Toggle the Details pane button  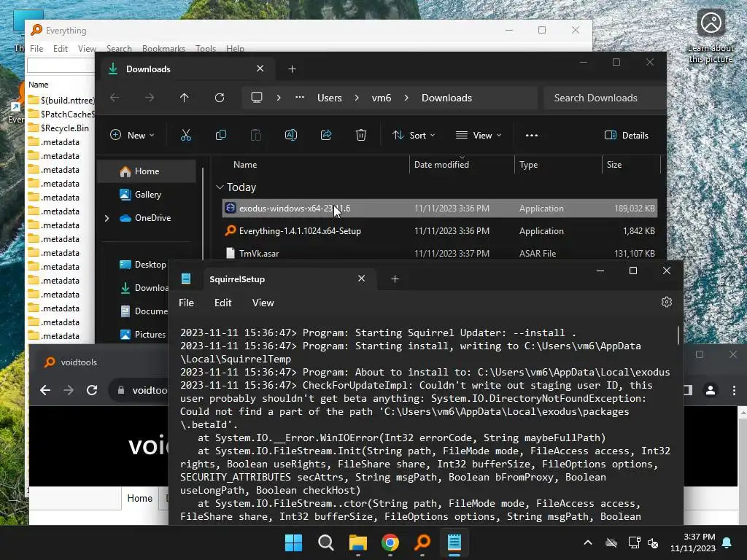[626, 135]
